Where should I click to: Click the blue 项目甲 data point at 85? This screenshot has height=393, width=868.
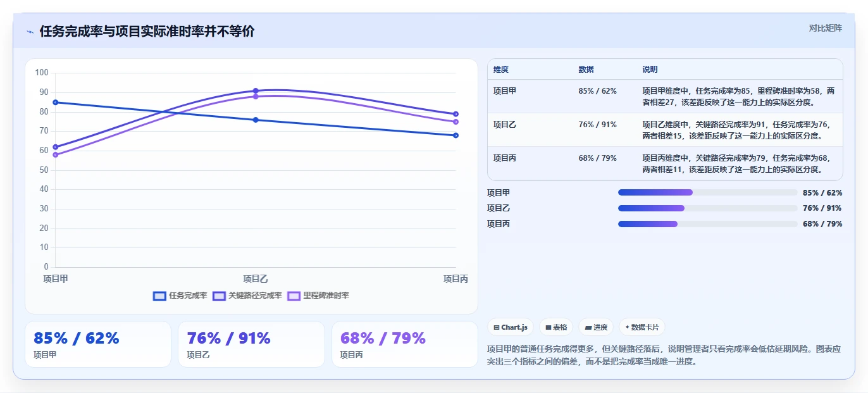[x=56, y=103]
